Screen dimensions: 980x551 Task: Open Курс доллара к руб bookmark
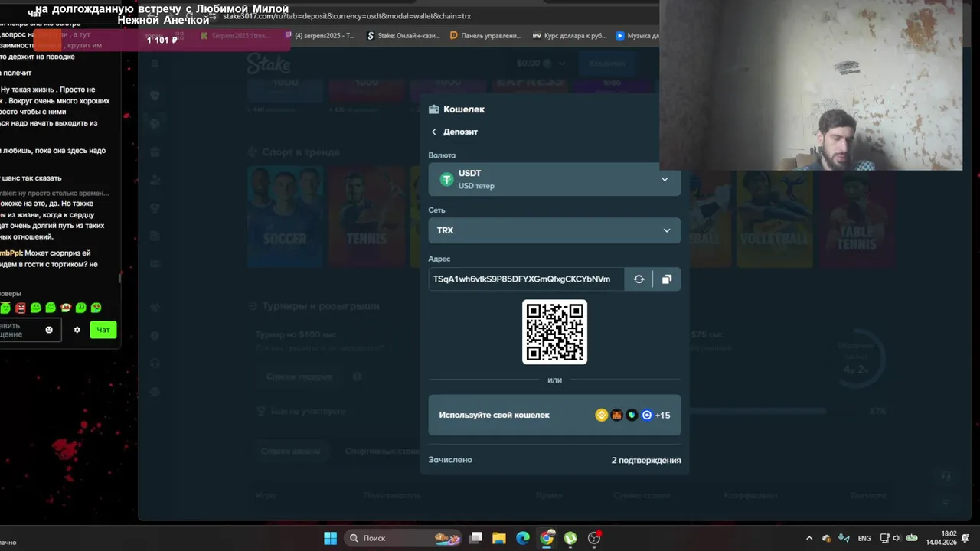(x=570, y=35)
